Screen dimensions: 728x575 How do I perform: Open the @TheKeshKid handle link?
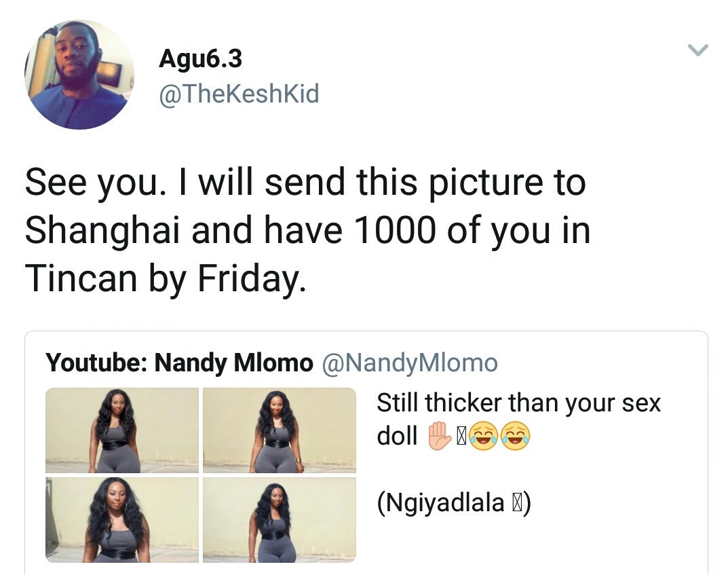pyautogui.click(x=238, y=94)
